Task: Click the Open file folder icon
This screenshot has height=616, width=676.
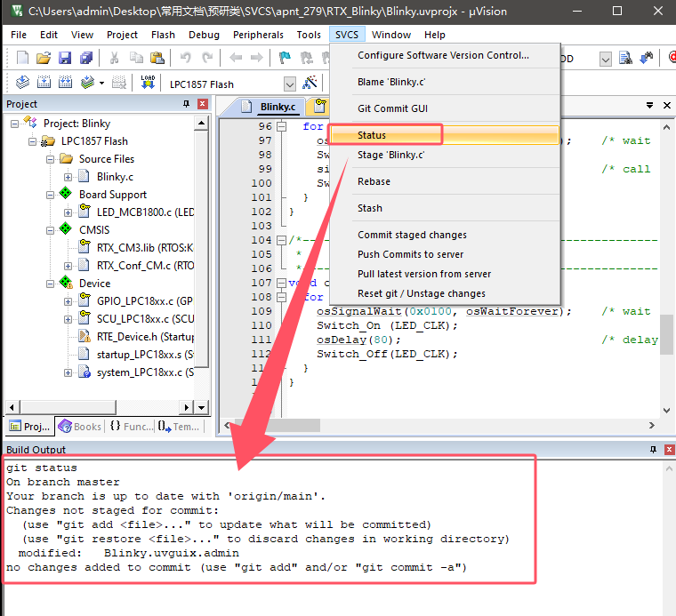Action: coord(44,58)
